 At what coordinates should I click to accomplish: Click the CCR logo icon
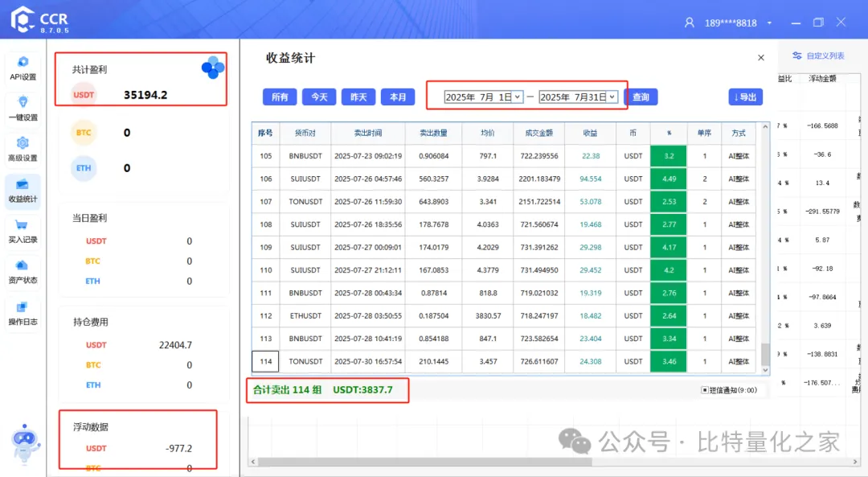(23, 19)
